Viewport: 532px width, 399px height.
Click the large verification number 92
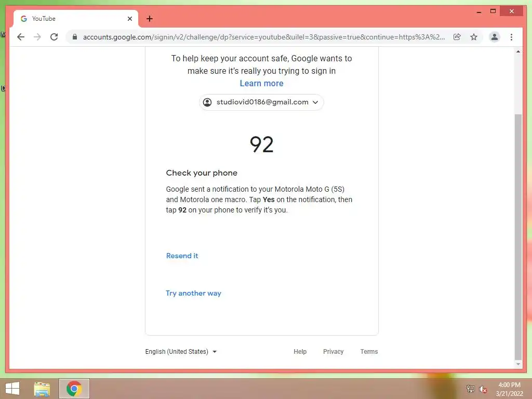[x=261, y=144]
